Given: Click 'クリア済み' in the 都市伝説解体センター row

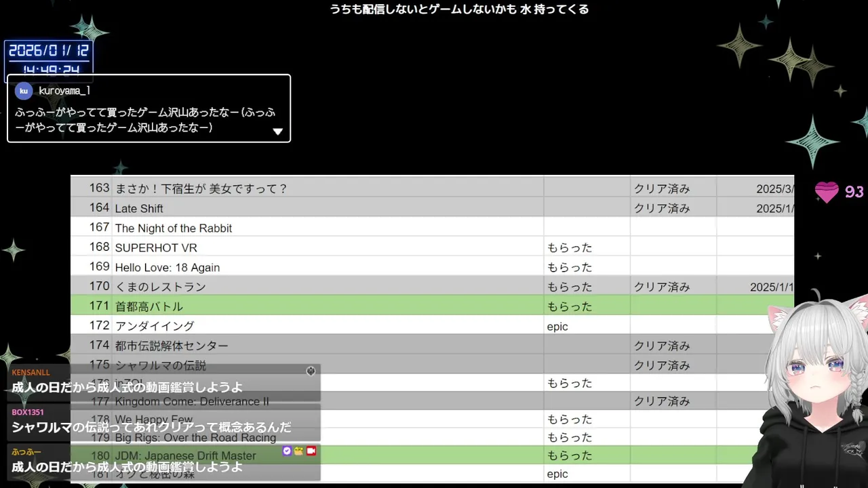Looking at the screenshot, I should tap(673, 346).
